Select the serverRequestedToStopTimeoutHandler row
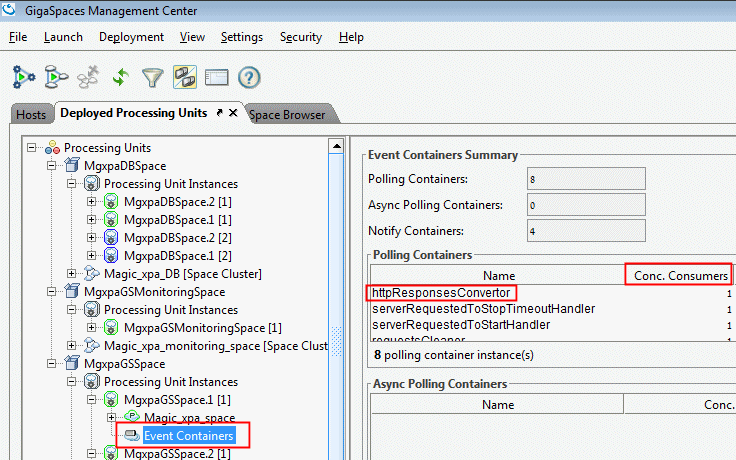Image resolution: width=736 pixels, height=460 pixels. click(552, 309)
